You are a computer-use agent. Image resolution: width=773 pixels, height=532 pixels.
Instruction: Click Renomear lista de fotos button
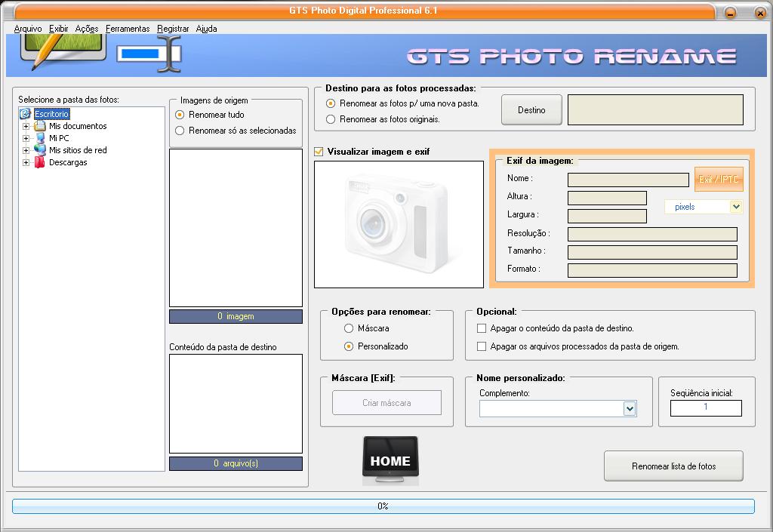click(x=673, y=466)
